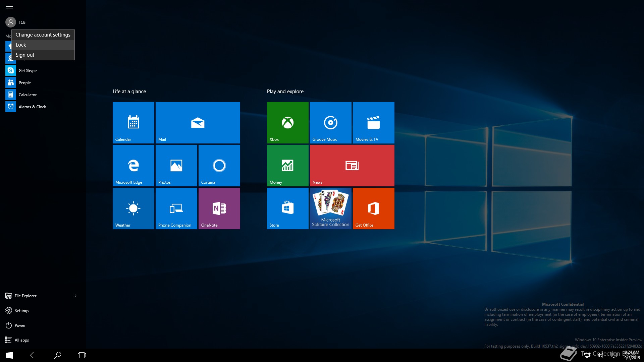
Task: Open the Phone Companion tile
Action: [176, 208]
